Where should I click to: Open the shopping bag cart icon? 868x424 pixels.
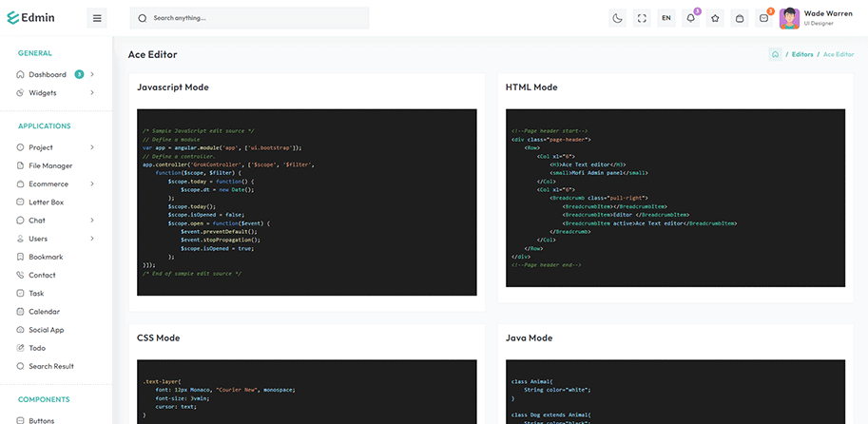coord(740,18)
